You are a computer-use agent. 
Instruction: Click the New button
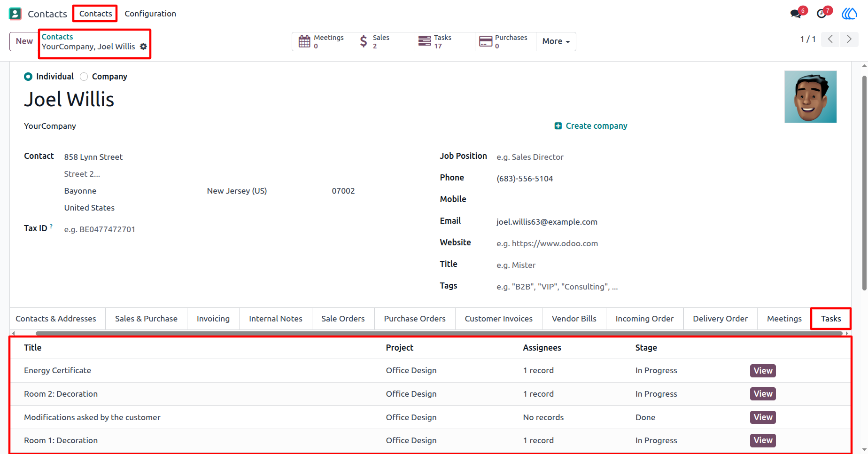[24, 41]
